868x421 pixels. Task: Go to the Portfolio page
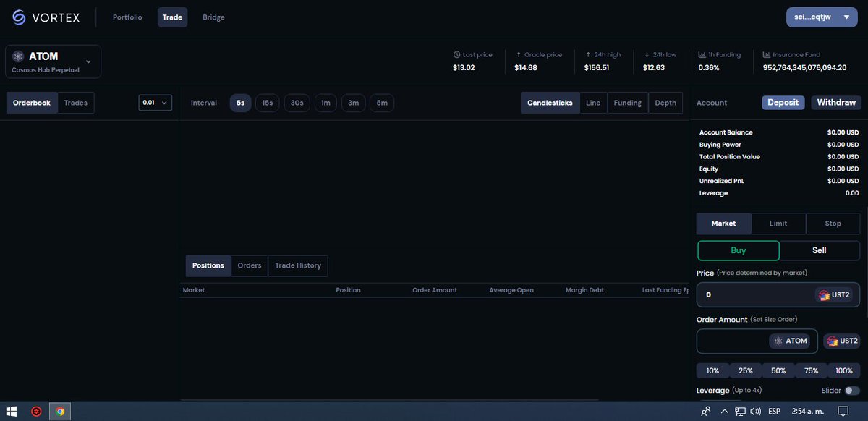pos(127,17)
